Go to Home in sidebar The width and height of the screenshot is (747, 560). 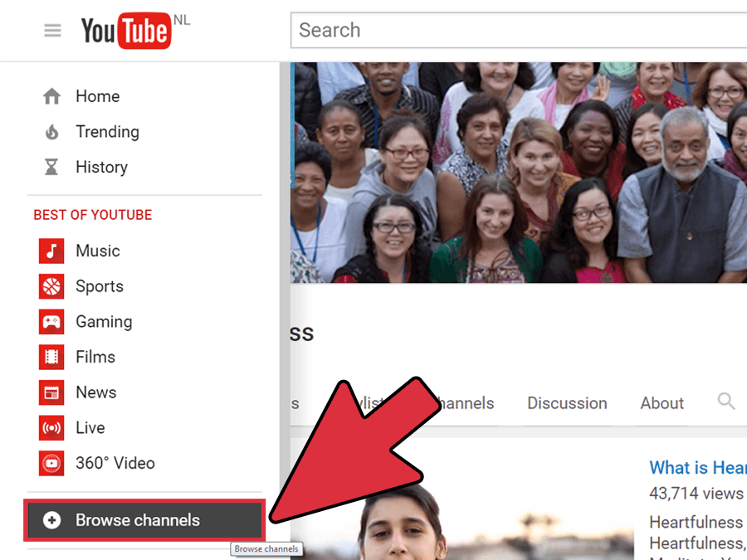[98, 96]
